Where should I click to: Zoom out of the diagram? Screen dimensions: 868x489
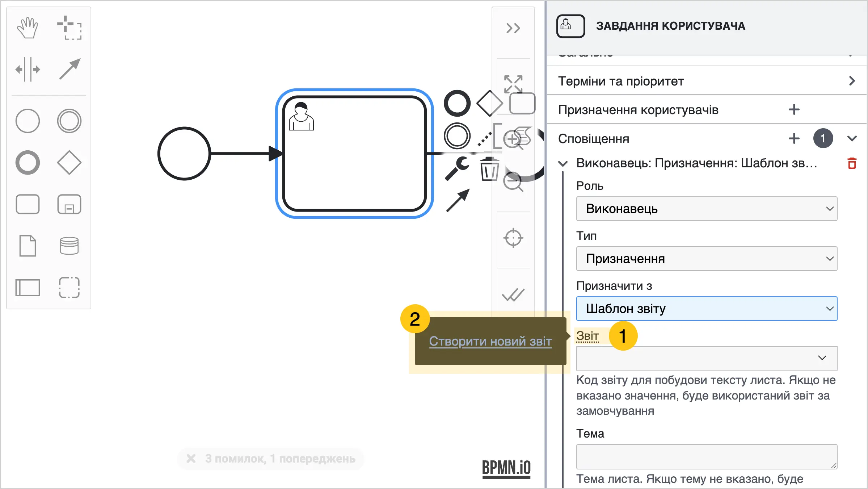point(513,182)
